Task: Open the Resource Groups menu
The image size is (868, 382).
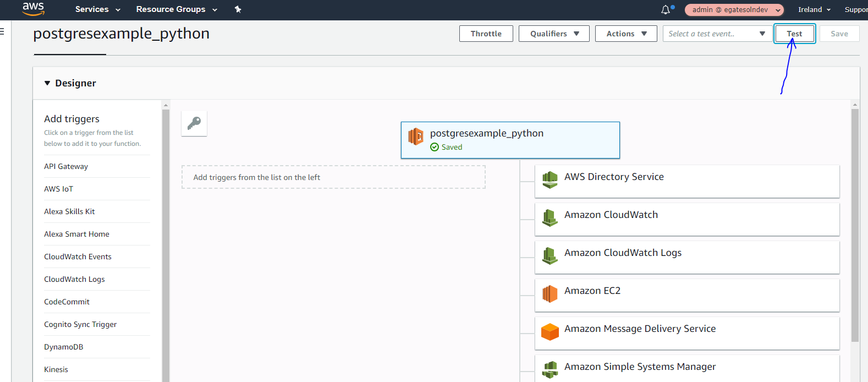Action: coord(176,9)
